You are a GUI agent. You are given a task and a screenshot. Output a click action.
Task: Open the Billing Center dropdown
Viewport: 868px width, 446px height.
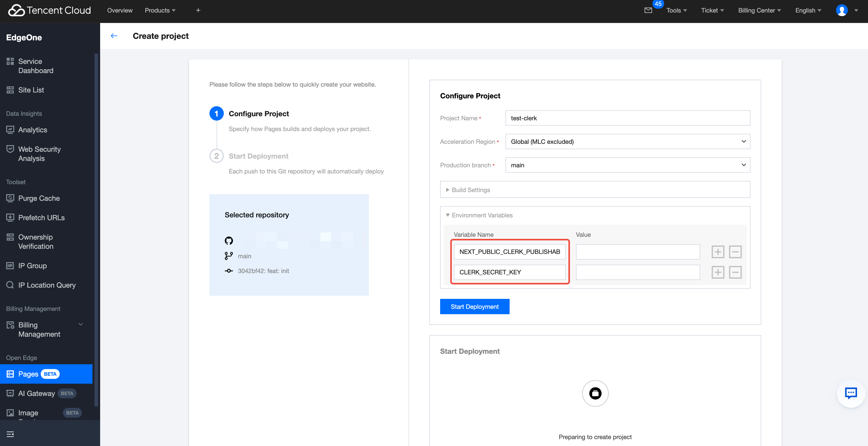[759, 10]
